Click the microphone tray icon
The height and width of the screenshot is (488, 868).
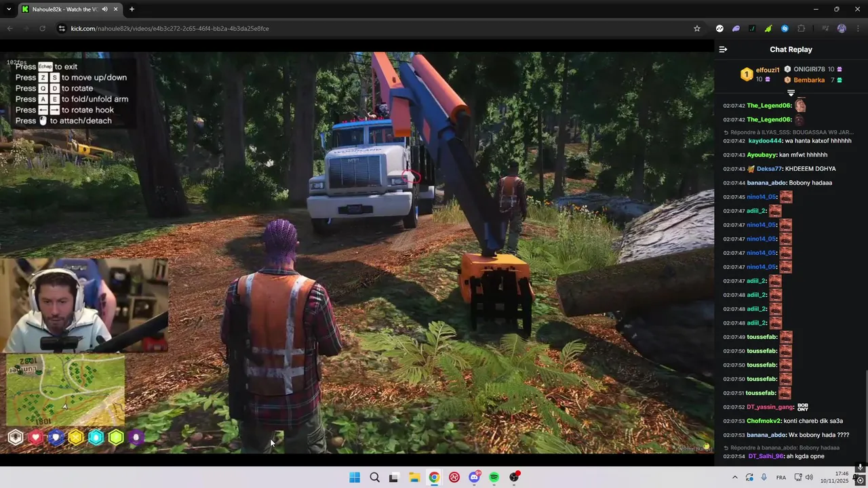(x=764, y=477)
